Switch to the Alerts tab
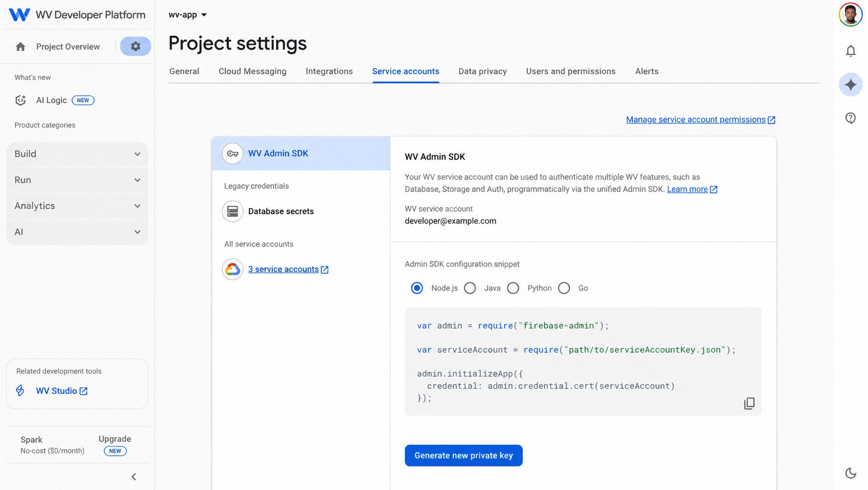The height and width of the screenshot is (490, 868). coord(647,71)
